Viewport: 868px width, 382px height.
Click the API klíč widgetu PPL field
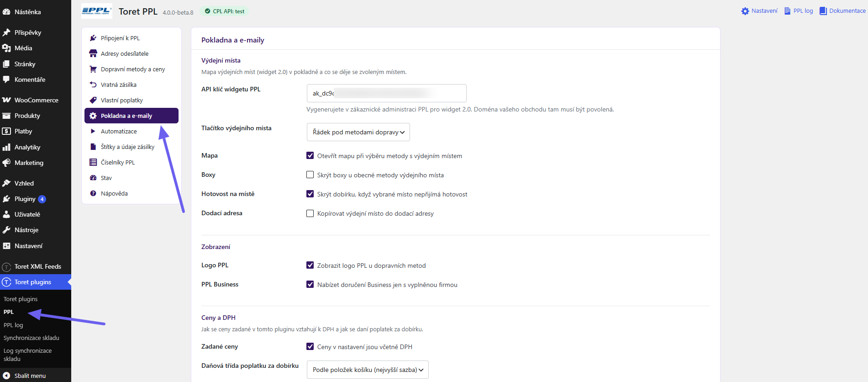[x=387, y=93]
